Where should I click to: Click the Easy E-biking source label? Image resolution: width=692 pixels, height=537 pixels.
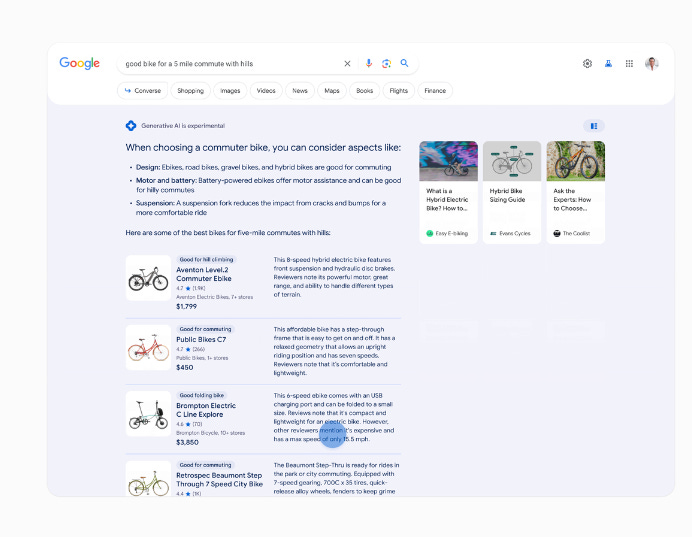447,233
